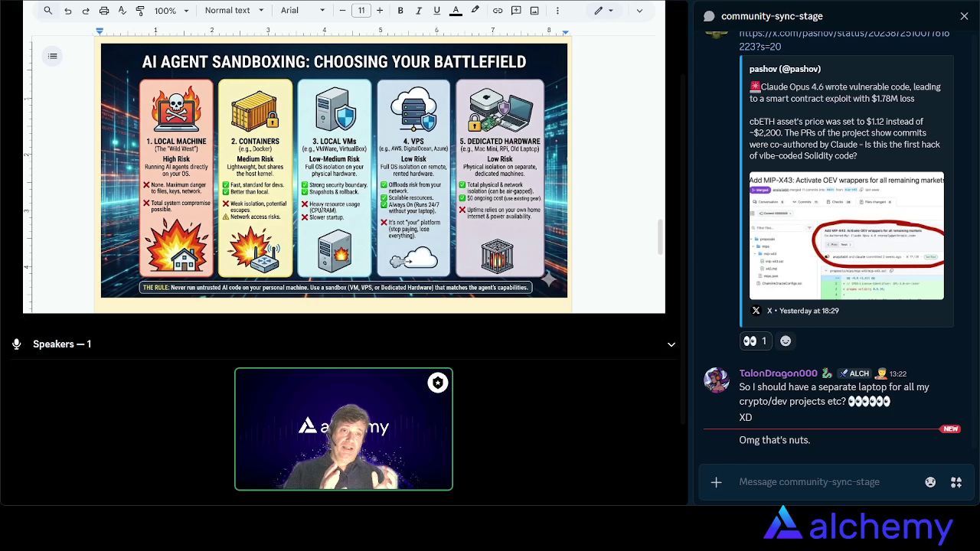Viewport: 980px width, 551px height.
Task: Toggle italic formatting
Action: pos(419,11)
